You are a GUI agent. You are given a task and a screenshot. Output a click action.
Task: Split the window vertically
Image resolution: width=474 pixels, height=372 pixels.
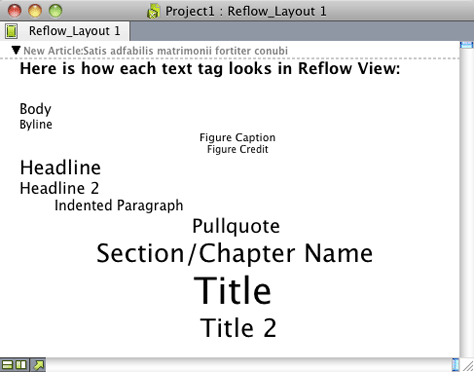(21, 365)
